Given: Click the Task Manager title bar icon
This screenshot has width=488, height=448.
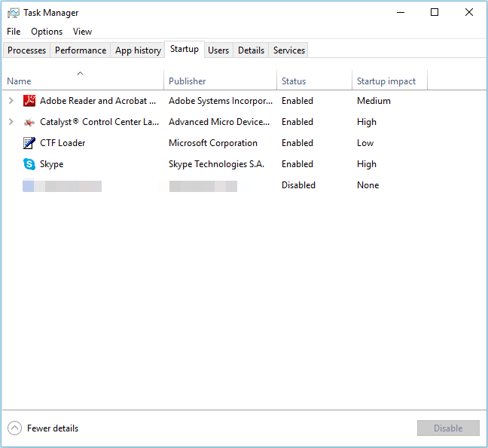Looking at the screenshot, I should click(14, 13).
